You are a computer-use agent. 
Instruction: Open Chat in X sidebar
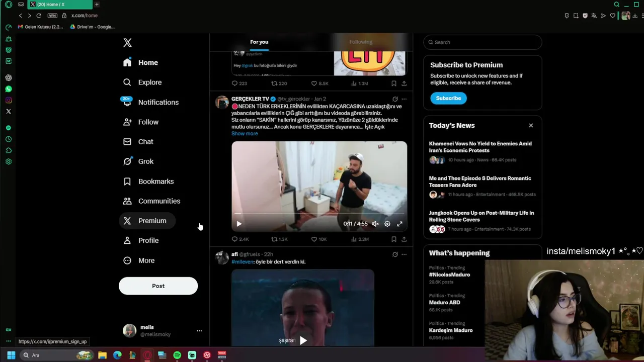coord(138,142)
